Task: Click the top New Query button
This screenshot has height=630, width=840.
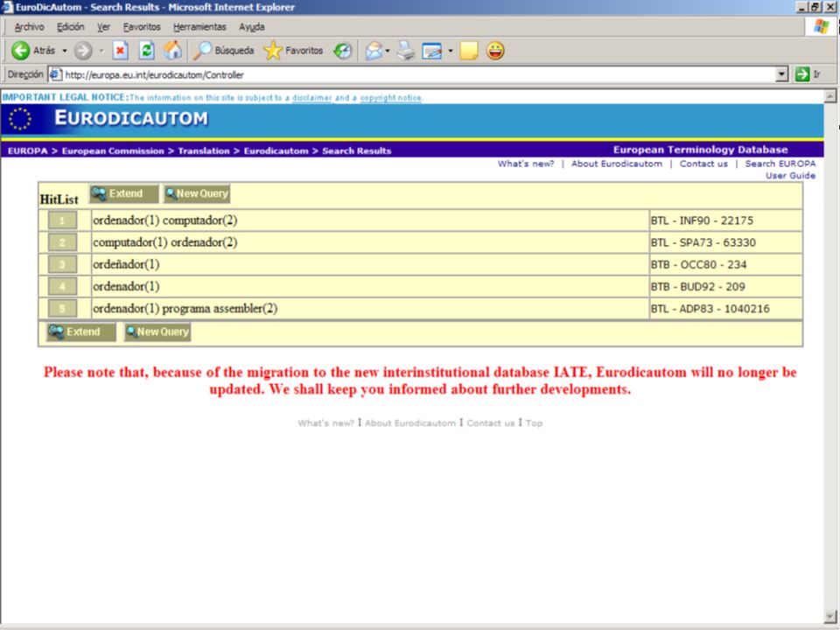Action: (x=197, y=194)
